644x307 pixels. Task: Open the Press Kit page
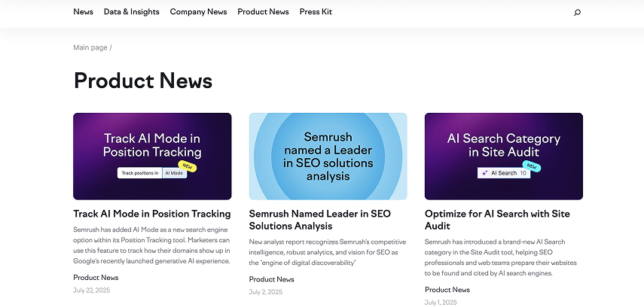pyautogui.click(x=316, y=12)
